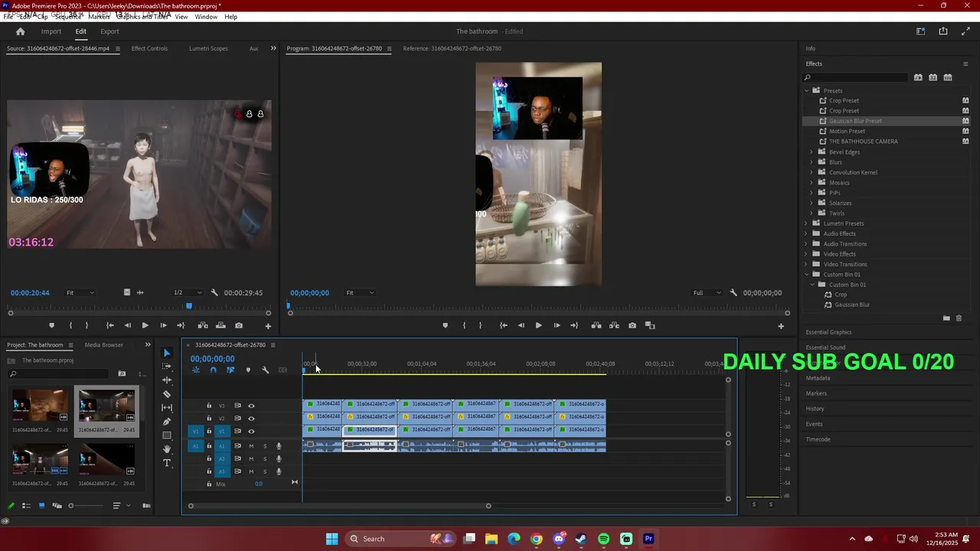Open the History panel
980x551 pixels.
coord(815,409)
